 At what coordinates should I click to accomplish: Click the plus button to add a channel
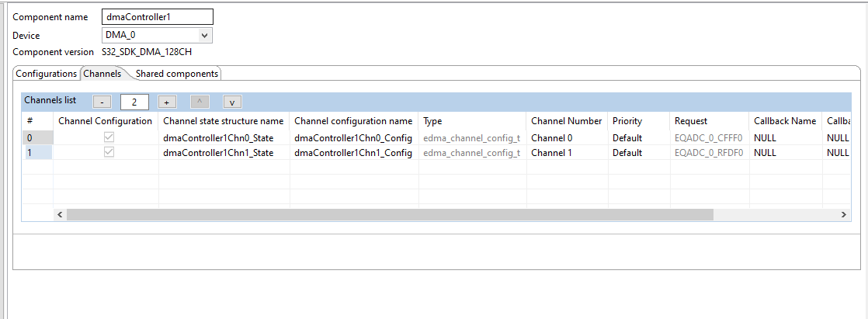point(166,102)
